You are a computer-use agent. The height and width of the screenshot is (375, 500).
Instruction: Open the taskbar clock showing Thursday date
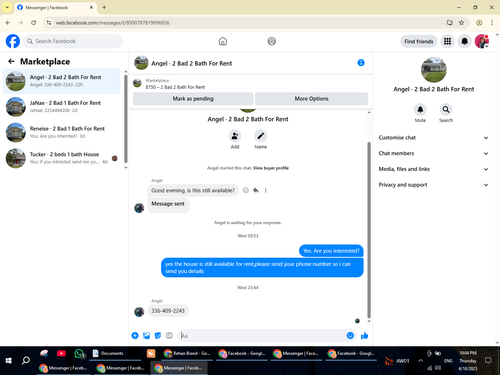coord(468,361)
